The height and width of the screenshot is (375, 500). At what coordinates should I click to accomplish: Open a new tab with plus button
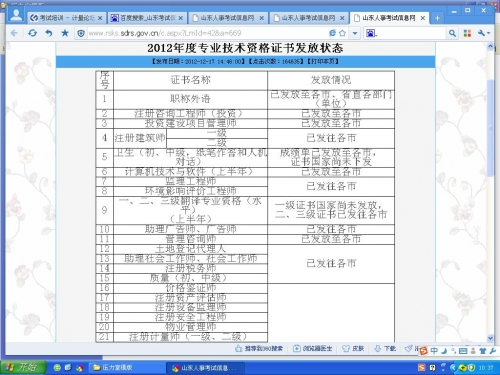(x=437, y=18)
